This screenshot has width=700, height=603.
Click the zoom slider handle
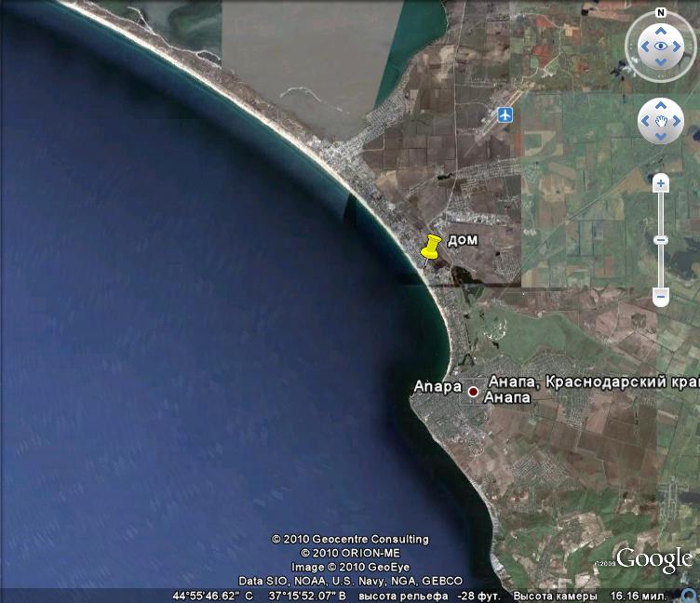[x=661, y=240]
